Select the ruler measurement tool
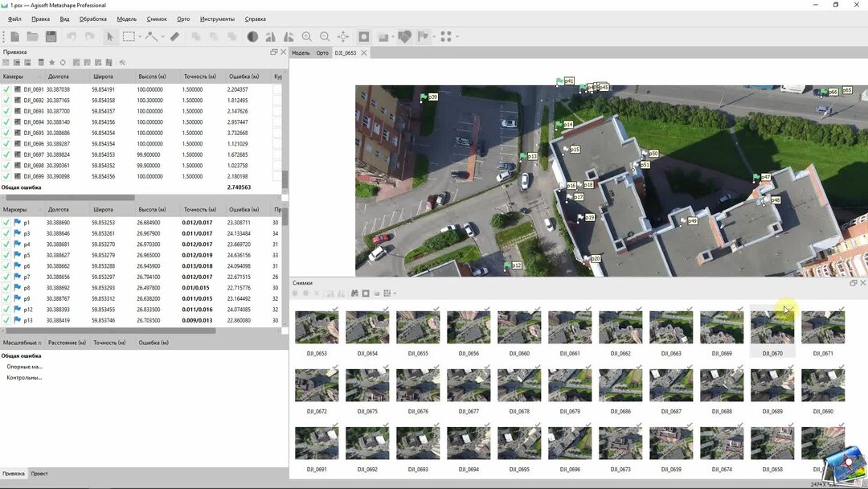 174,36
